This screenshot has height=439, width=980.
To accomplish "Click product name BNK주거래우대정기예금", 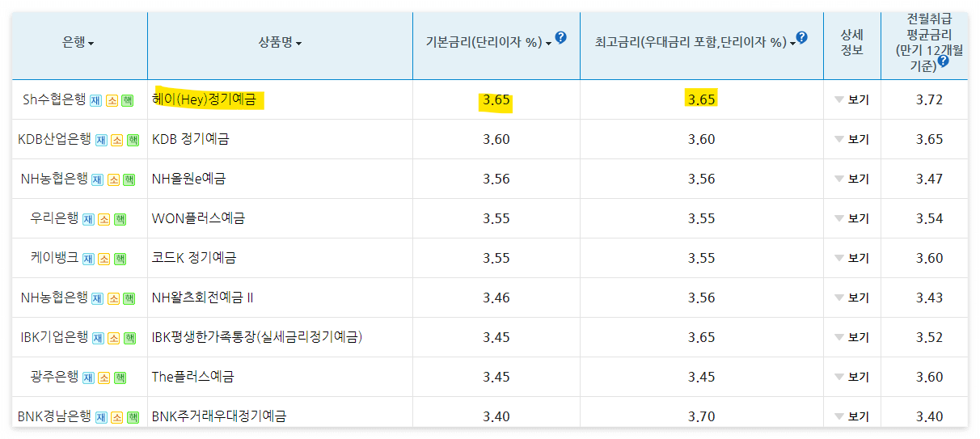I will [219, 417].
